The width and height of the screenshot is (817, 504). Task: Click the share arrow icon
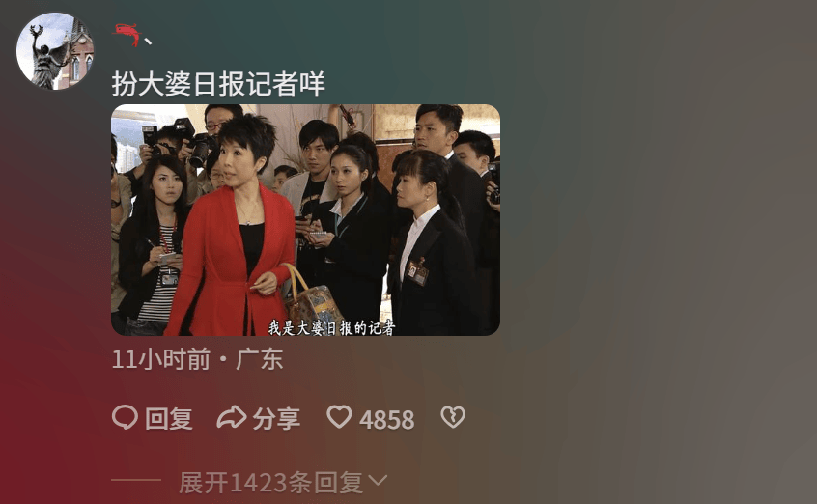(232, 417)
